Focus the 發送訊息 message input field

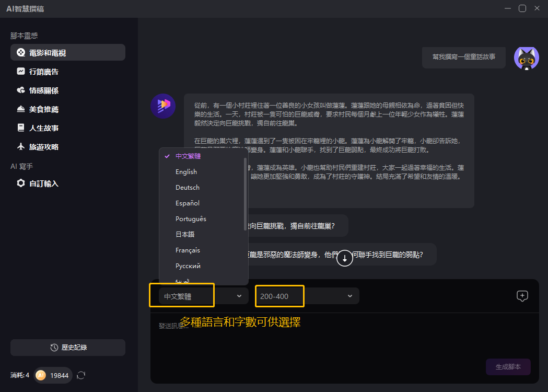coord(313,335)
